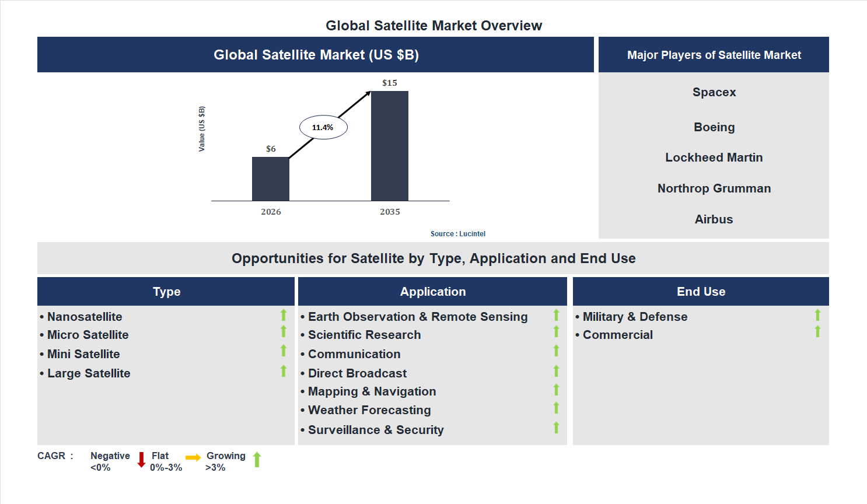Viewport: 867px width, 504px height.
Task: Click the Spacex entry in the players list
Action: coord(714,92)
